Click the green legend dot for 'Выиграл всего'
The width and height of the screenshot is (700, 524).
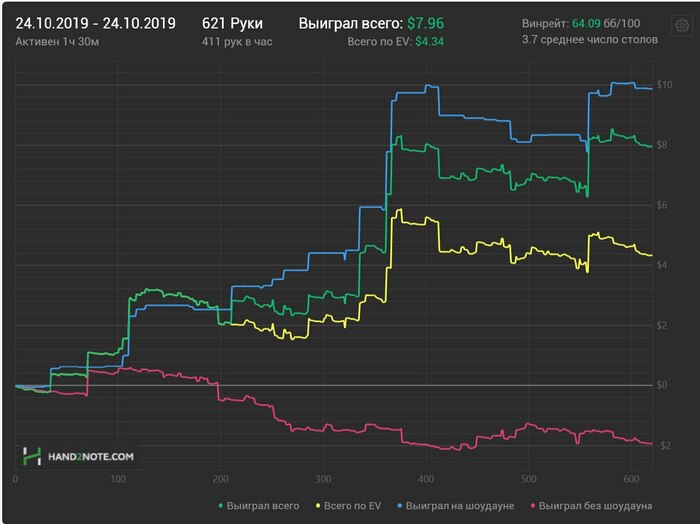coord(221,506)
